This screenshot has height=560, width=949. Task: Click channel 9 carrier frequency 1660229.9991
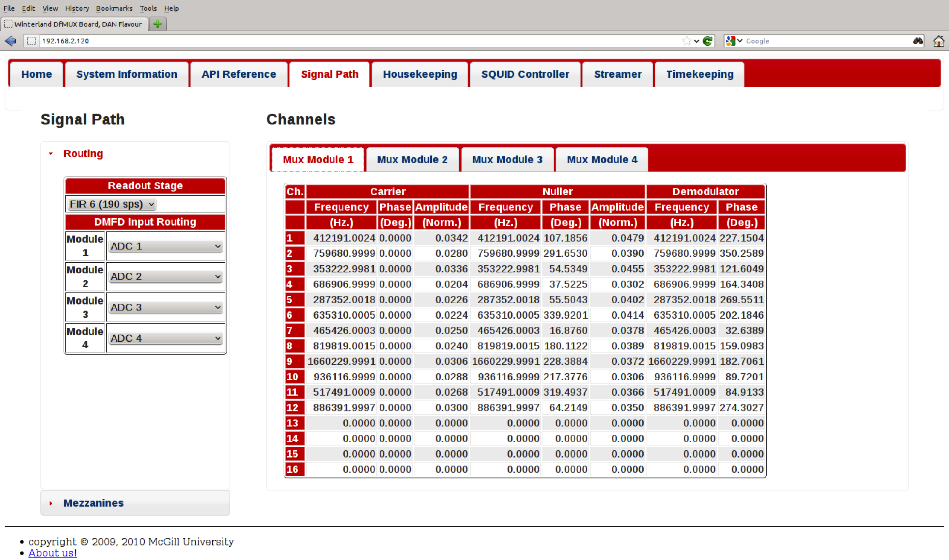click(x=342, y=361)
